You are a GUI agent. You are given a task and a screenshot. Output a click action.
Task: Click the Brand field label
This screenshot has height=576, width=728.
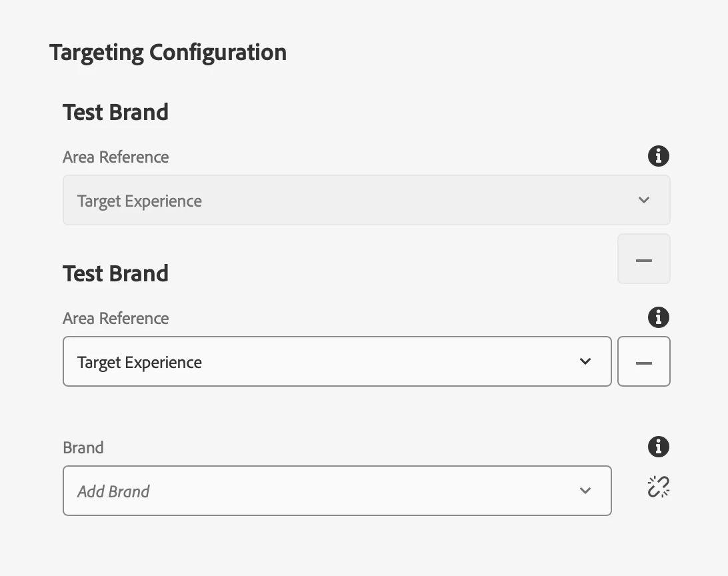(83, 447)
